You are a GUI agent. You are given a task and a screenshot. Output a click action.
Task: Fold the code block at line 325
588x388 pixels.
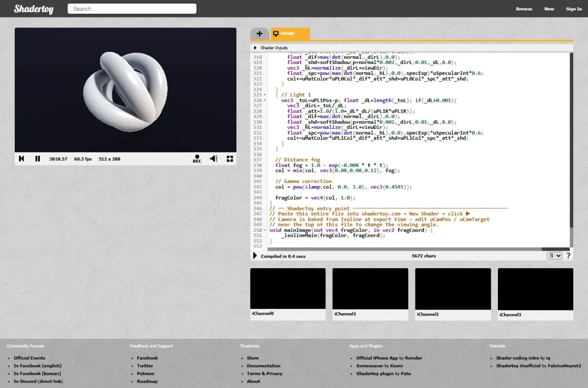click(265, 95)
